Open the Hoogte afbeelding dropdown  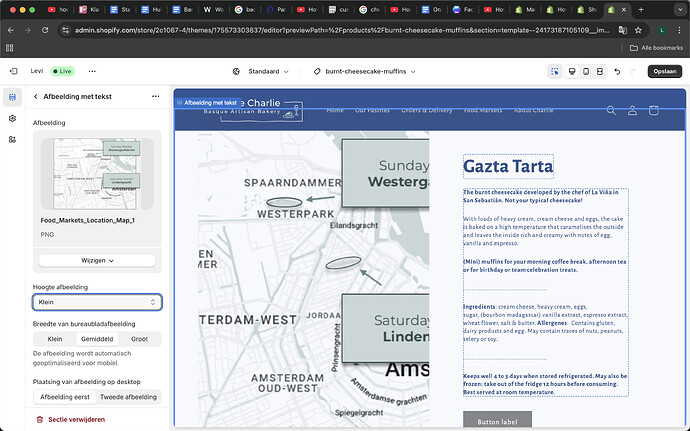pos(97,302)
